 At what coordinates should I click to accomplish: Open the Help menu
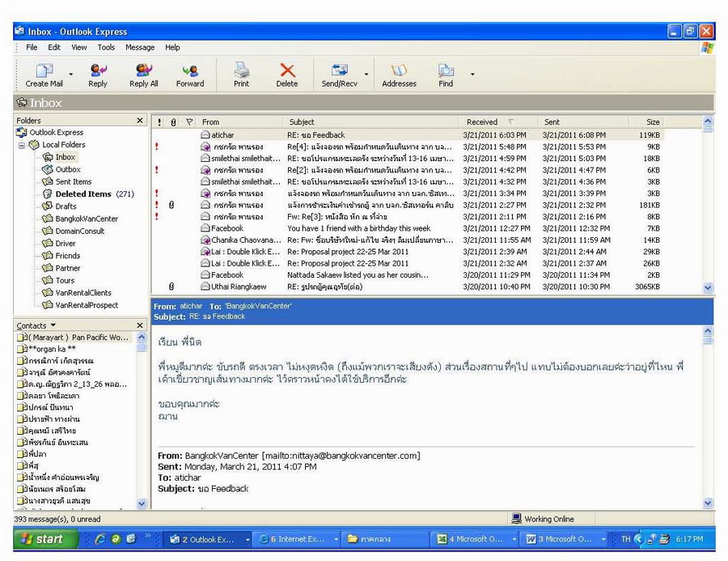[x=172, y=47]
